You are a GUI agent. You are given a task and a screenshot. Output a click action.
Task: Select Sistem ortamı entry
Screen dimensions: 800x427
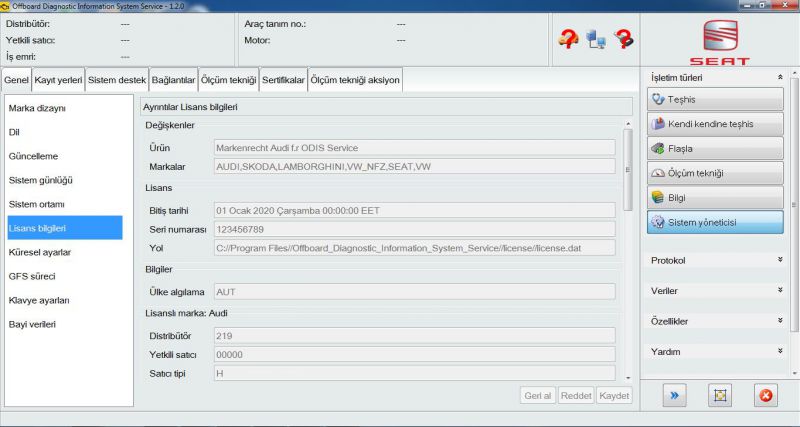(x=65, y=204)
